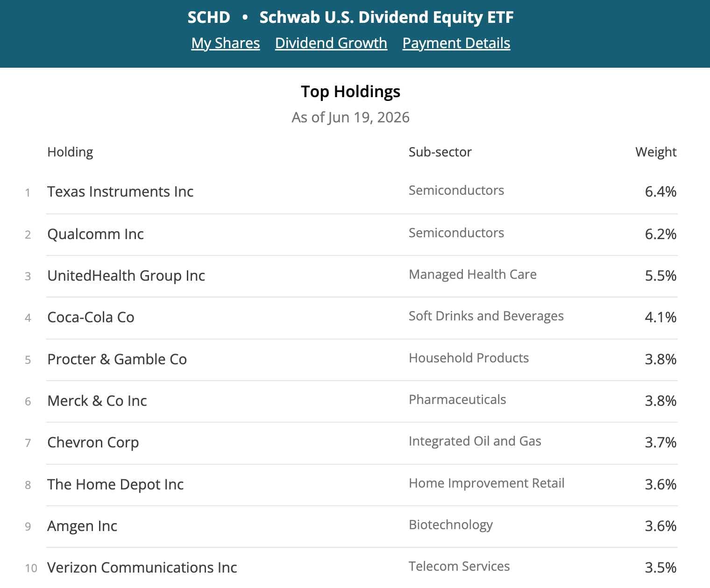Click the Sub-sector column header

pyautogui.click(x=440, y=152)
